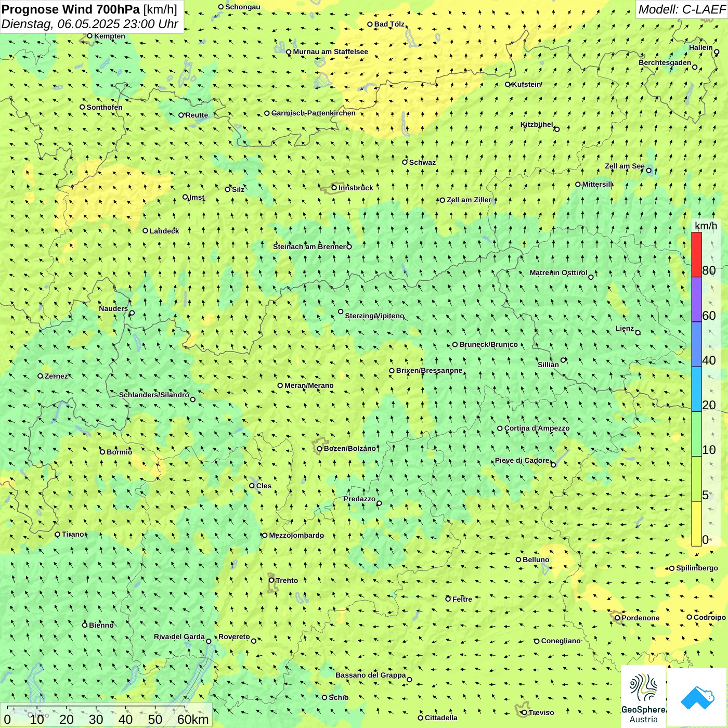Click the blue cloud logo icon

click(697, 697)
